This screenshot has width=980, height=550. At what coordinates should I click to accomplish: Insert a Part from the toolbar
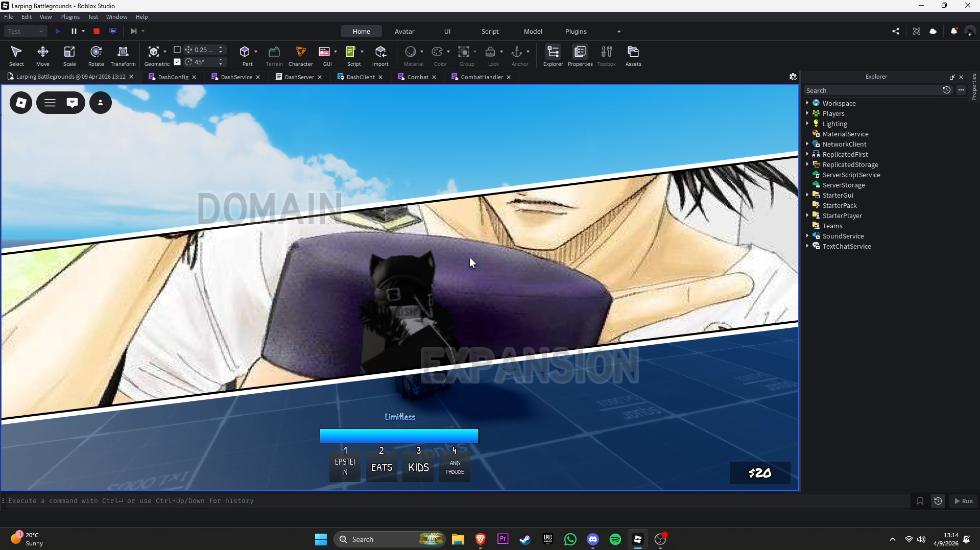coord(245,52)
